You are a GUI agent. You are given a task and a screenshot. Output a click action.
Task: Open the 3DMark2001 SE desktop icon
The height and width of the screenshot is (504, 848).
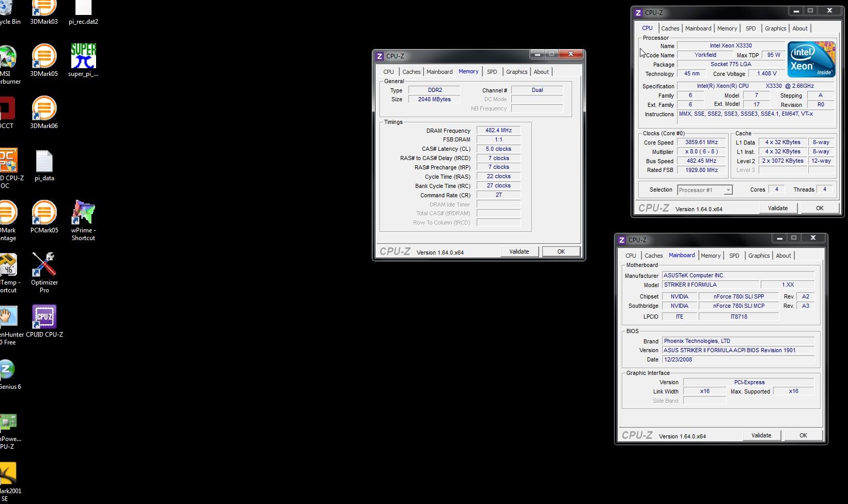10,482
